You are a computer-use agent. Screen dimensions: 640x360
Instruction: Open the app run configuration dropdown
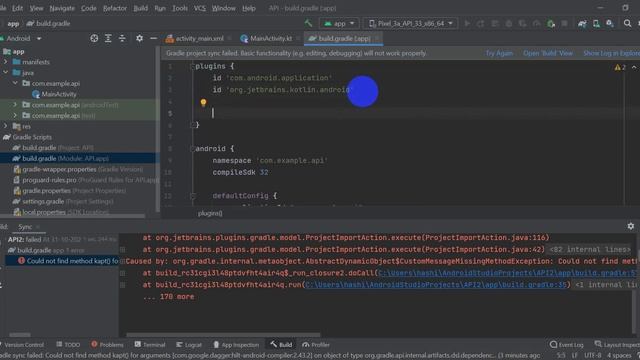tap(339, 24)
